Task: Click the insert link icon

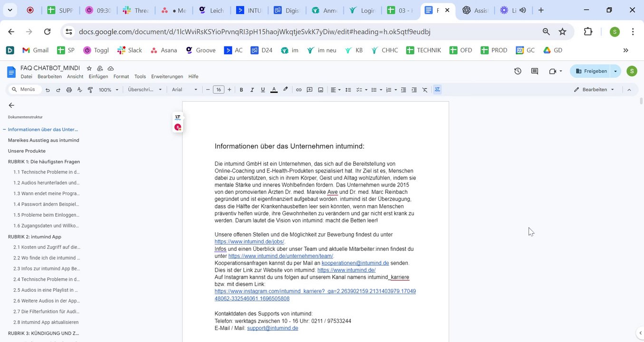Action: [x=298, y=90]
